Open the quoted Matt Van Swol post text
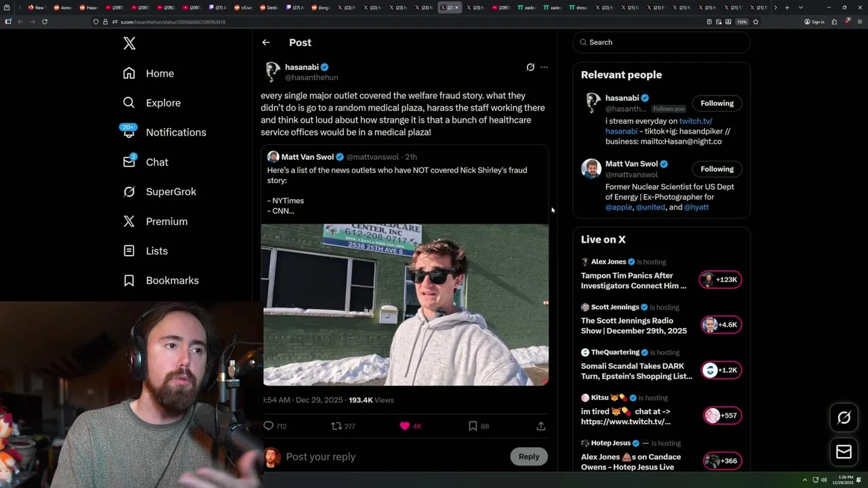 [397, 190]
